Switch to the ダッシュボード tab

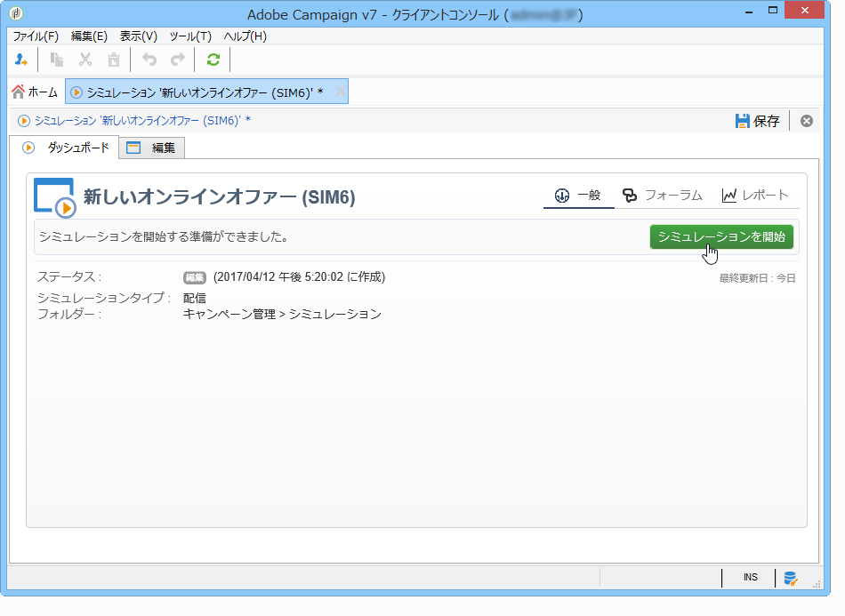pos(66,148)
